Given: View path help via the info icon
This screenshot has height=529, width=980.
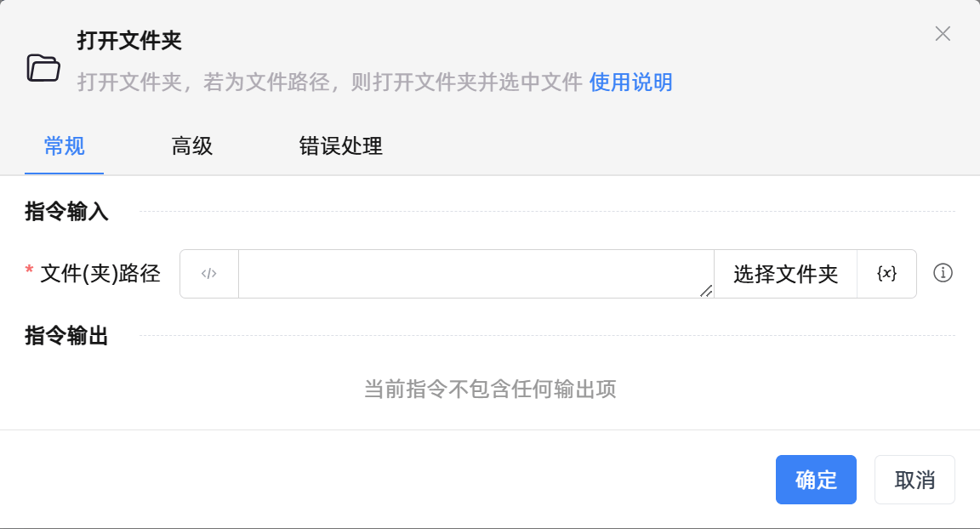Looking at the screenshot, I should coord(943,273).
